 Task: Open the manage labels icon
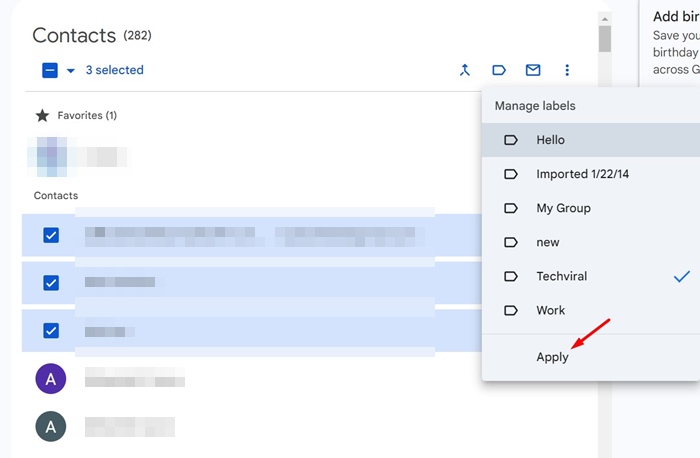[x=498, y=70]
